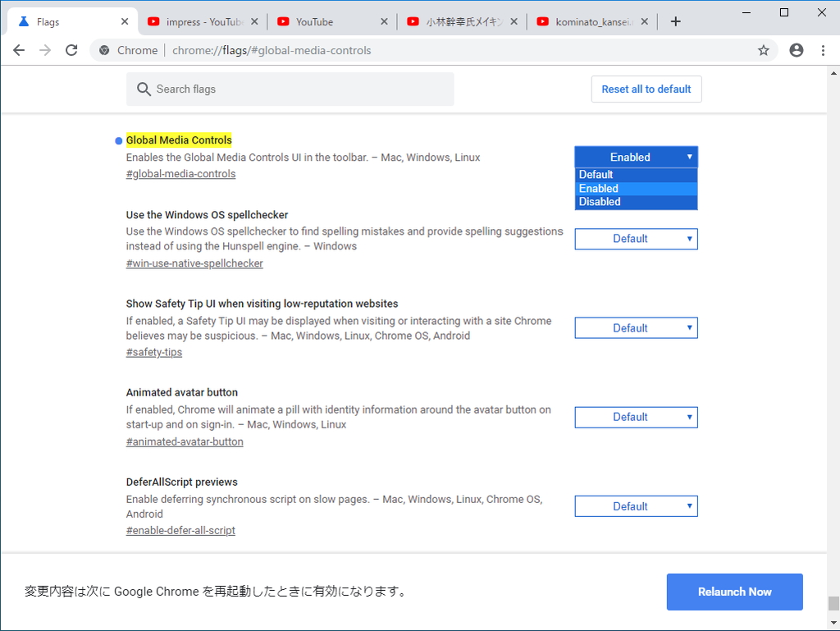
Task: Open the Windows OS spellchecker dropdown
Action: [636, 238]
